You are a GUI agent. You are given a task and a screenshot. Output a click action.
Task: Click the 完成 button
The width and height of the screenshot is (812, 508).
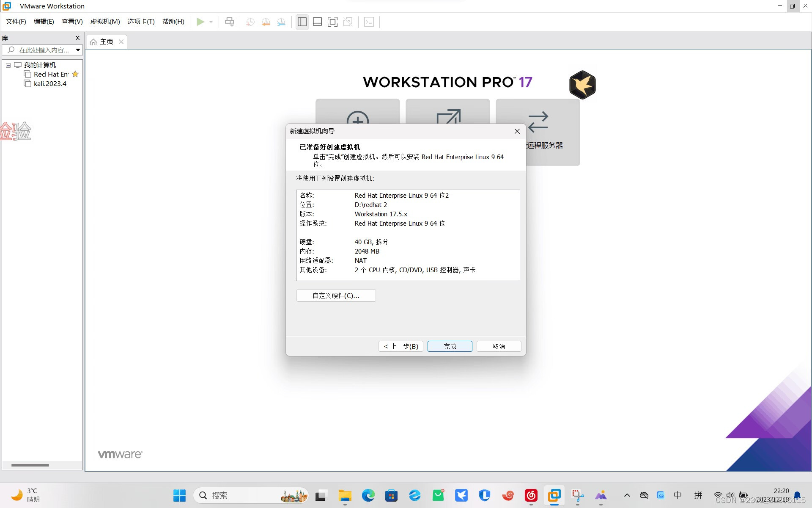pos(450,346)
